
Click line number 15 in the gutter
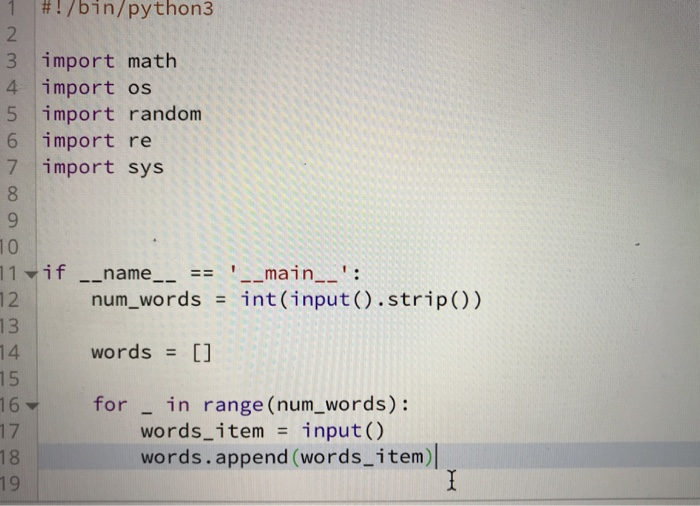(9, 379)
